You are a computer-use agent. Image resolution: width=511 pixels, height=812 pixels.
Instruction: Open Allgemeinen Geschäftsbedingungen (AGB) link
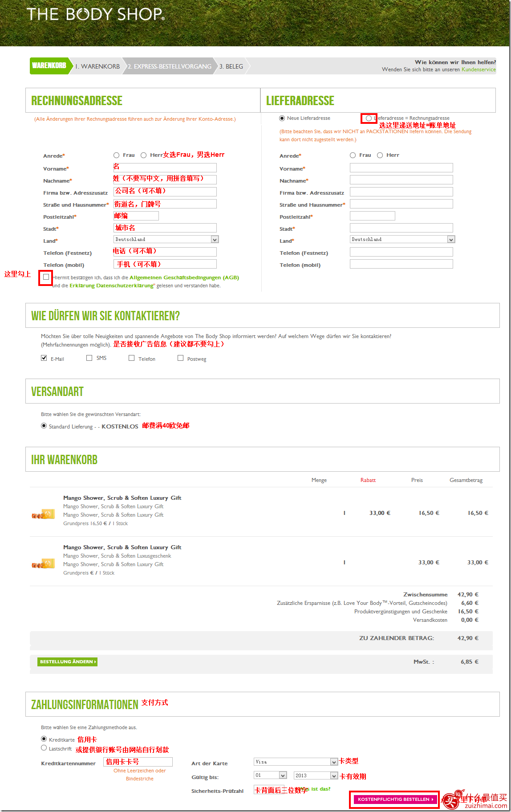[184, 277]
